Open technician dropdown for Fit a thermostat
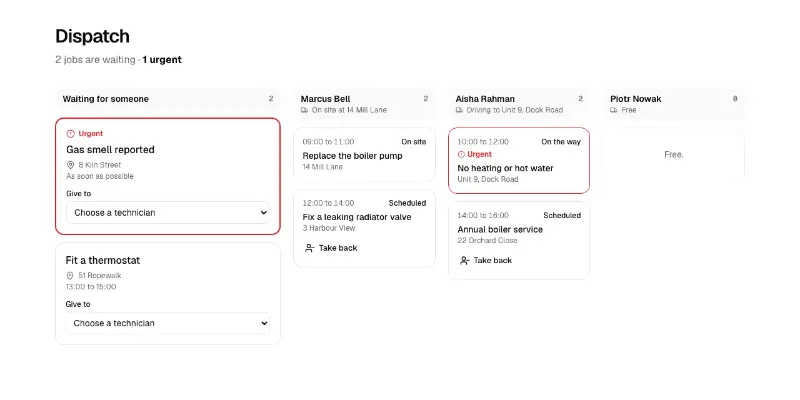Viewport: 800px width, 400px height. coord(168,323)
